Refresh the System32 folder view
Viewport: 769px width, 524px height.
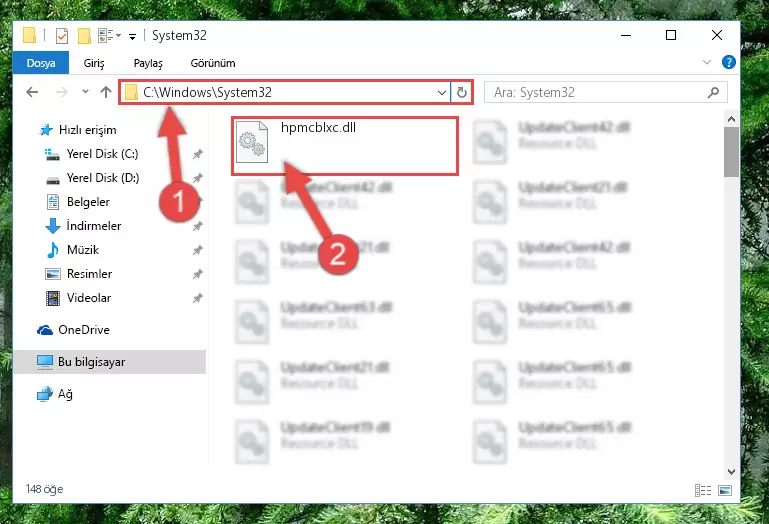(461, 92)
